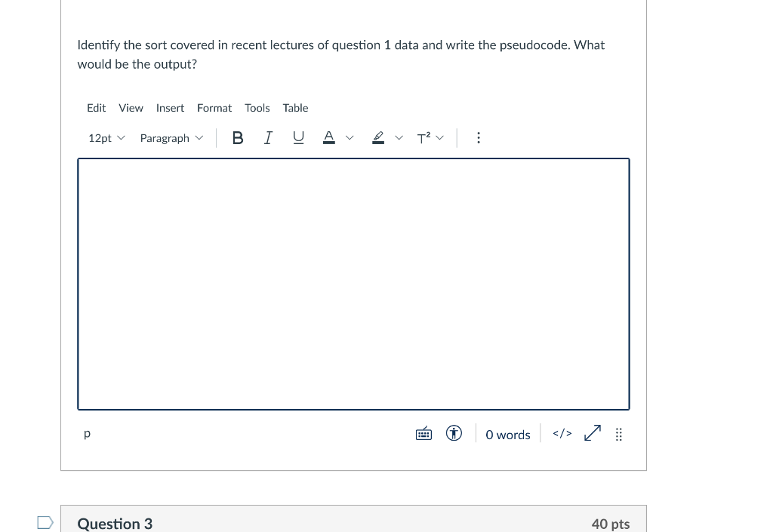Open the 12pt font size dropdown

105,137
